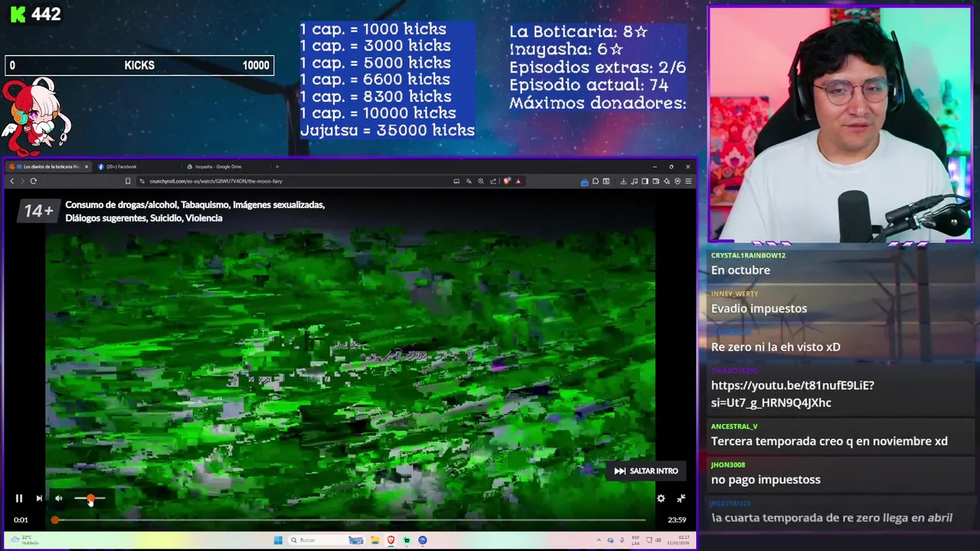This screenshot has width=980, height=551.
Task: Open the blue calendar extension icon
Action: pos(585,182)
